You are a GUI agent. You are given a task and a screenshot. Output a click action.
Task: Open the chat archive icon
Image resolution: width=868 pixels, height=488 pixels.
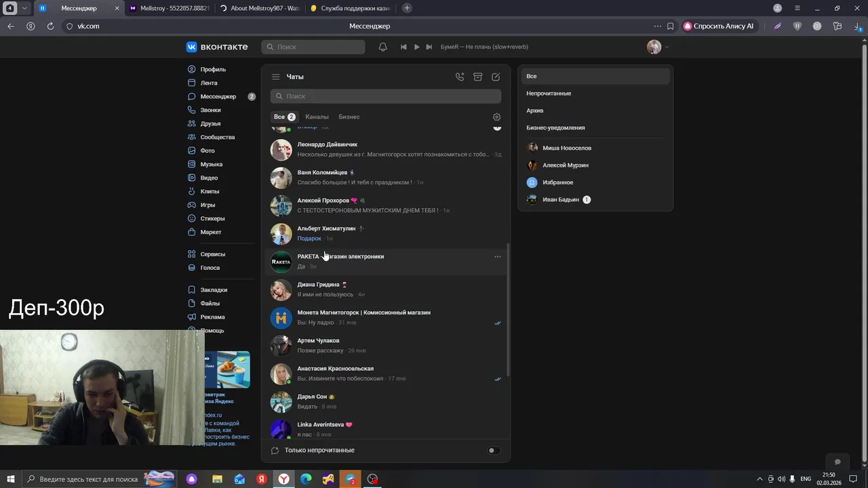477,77
